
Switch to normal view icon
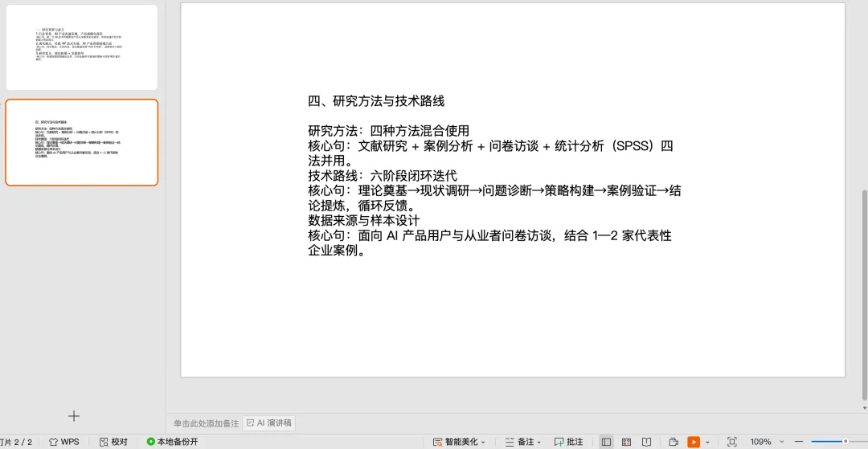[x=606, y=442]
